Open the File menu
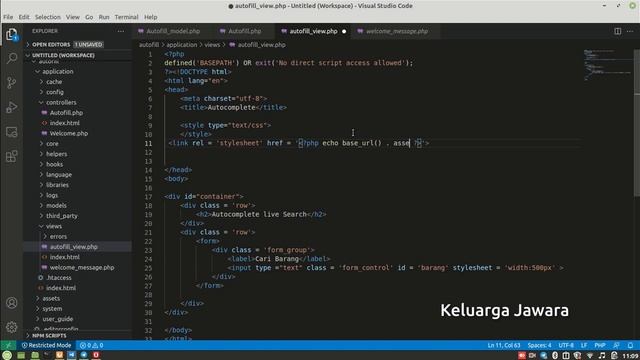This screenshot has height=360, width=640. tap(8, 17)
